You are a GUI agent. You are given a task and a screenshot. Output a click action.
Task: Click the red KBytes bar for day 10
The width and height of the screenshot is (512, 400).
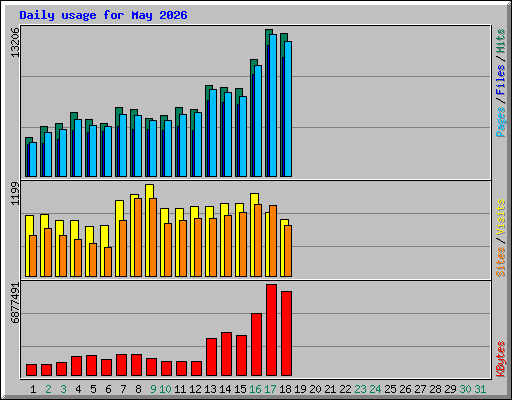(x=166, y=369)
